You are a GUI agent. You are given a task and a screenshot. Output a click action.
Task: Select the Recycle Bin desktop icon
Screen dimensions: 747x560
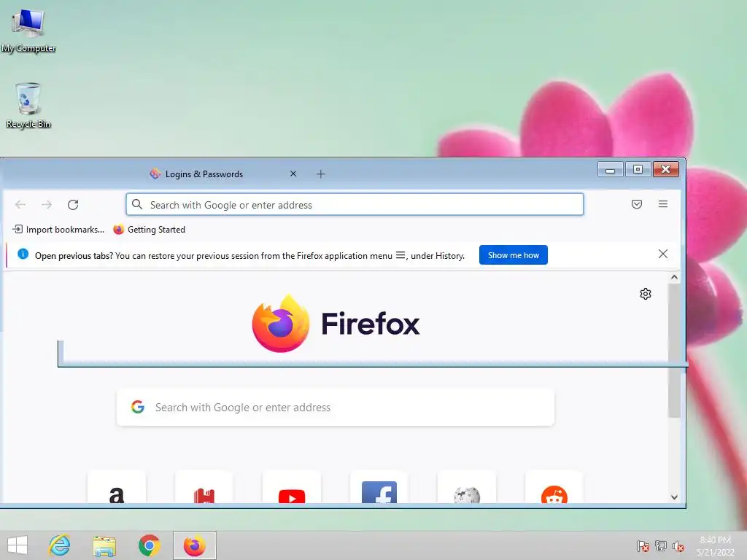pyautogui.click(x=28, y=105)
